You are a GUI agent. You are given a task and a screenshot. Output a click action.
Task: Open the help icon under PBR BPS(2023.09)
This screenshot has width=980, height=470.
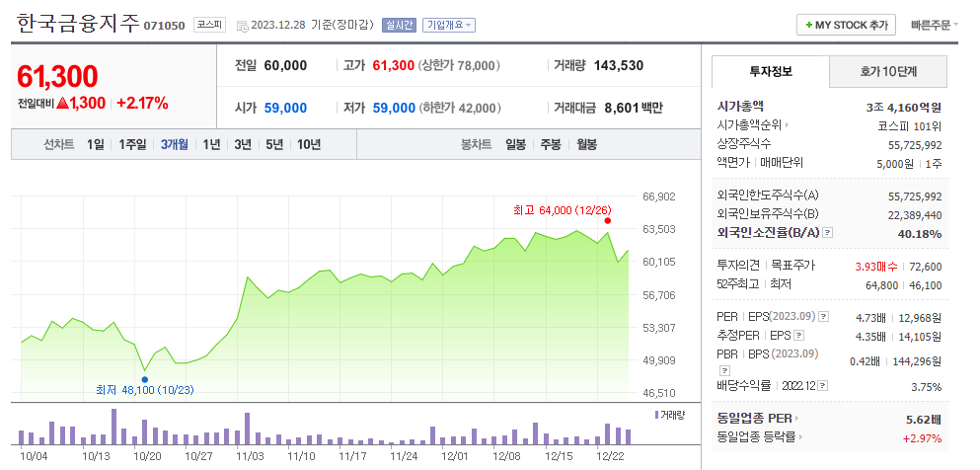tap(725, 370)
